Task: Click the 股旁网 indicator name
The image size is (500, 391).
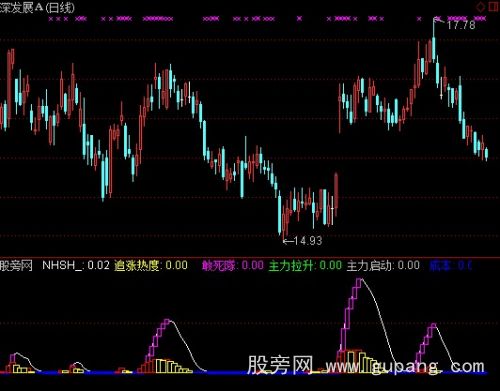Action: pos(16,266)
